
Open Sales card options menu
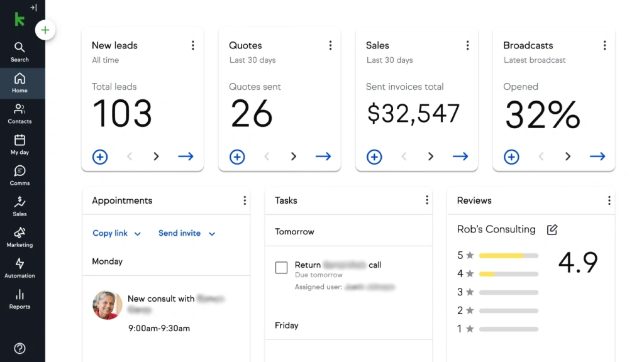[x=467, y=45]
